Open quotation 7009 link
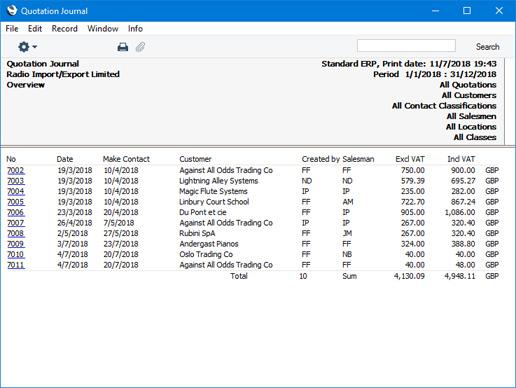 pyautogui.click(x=16, y=244)
